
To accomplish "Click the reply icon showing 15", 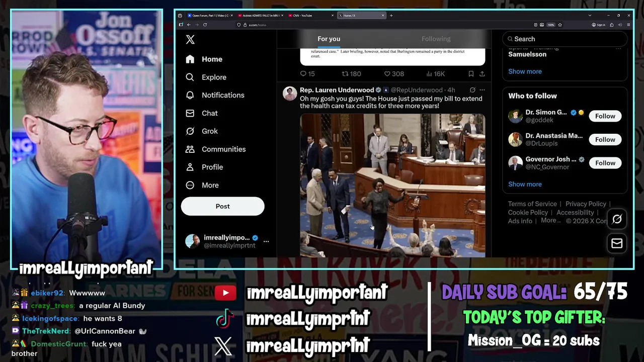I will (307, 74).
